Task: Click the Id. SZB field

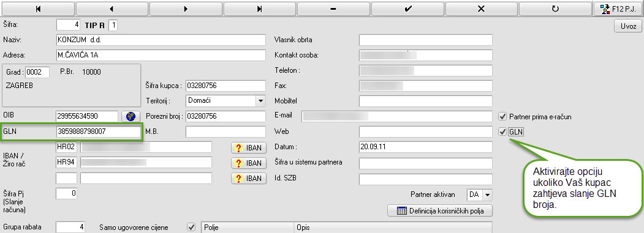Action: click(425, 179)
